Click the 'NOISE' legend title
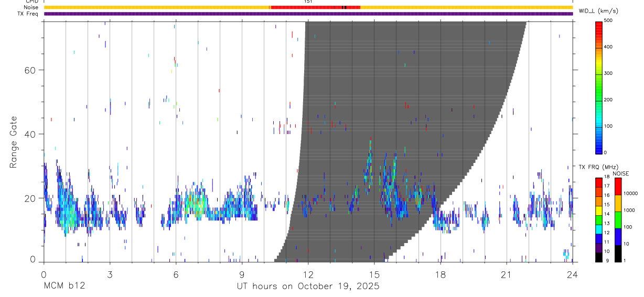The width and height of the screenshot is (644, 297). [x=620, y=173]
